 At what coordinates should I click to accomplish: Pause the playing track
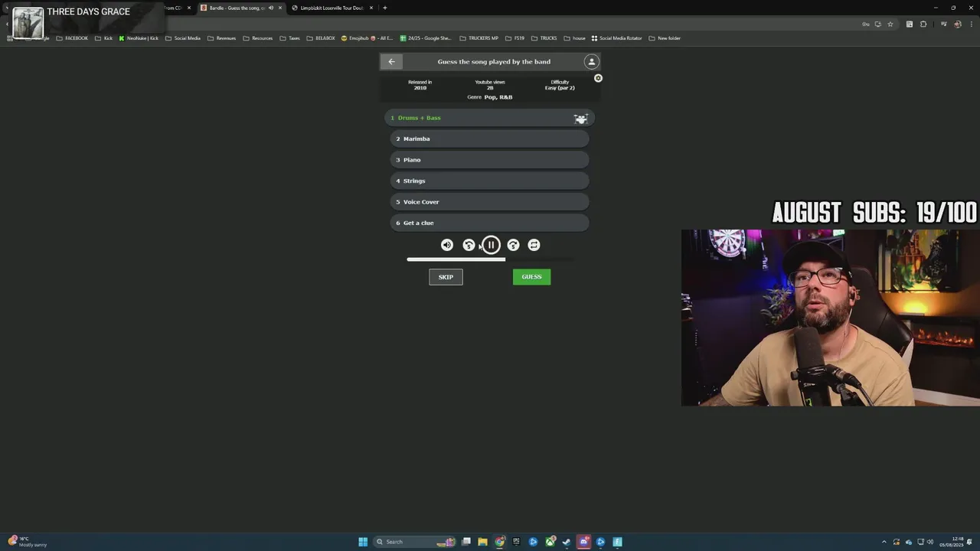pyautogui.click(x=491, y=245)
